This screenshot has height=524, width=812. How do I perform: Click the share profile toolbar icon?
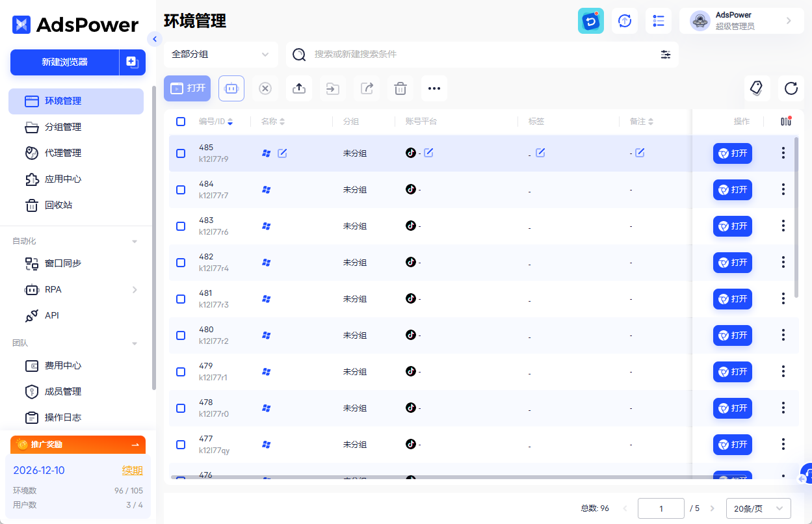coord(367,88)
